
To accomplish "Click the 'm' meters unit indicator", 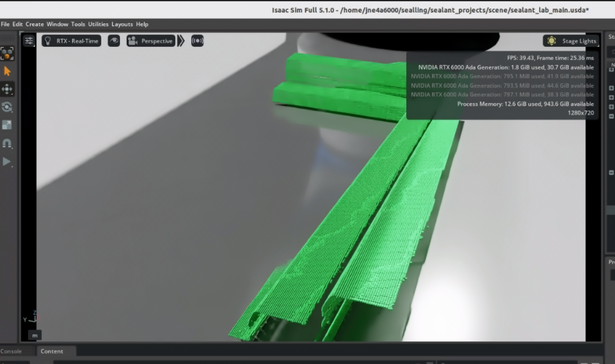I will [35, 335].
